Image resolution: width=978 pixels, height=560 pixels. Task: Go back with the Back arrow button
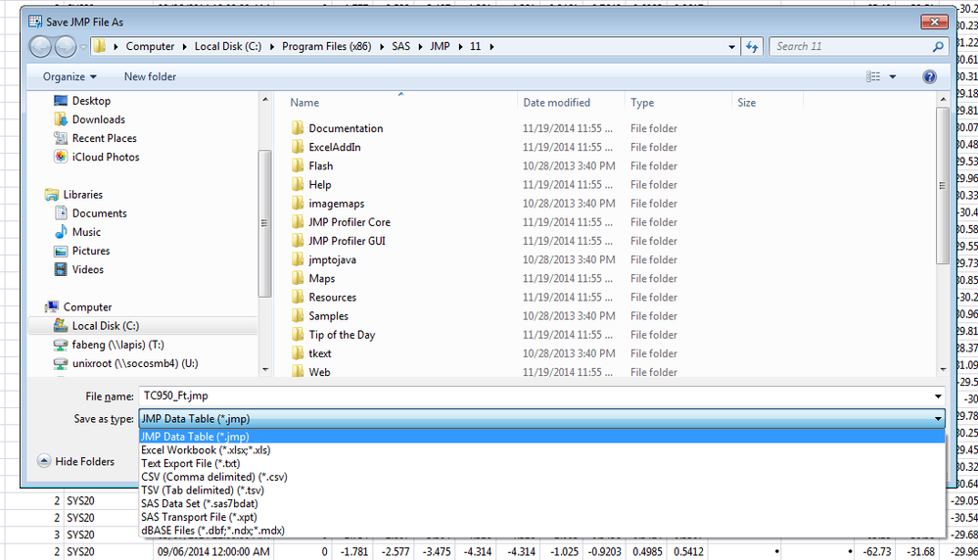[40, 46]
